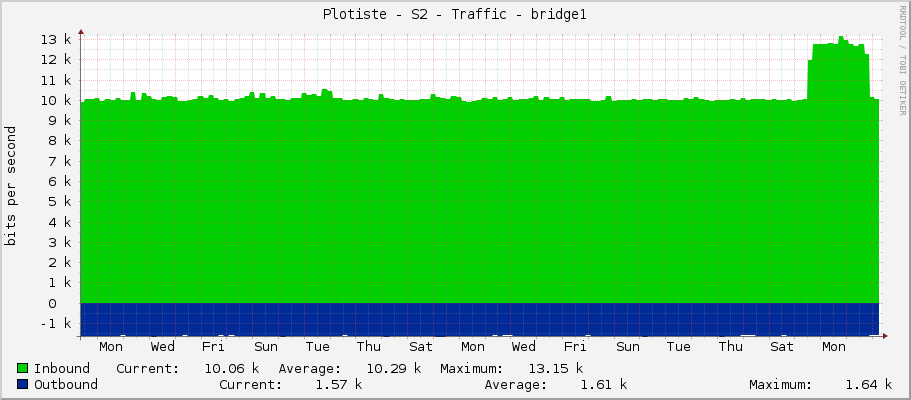911x400 pixels.
Task: Click the '1 k' y-axis label
Action: (x=60, y=283)
